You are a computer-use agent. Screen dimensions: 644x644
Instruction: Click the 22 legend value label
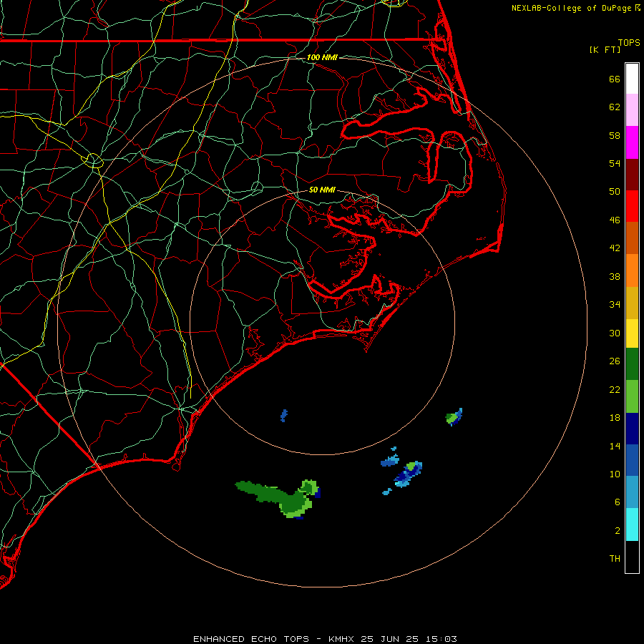click(615, 390)
